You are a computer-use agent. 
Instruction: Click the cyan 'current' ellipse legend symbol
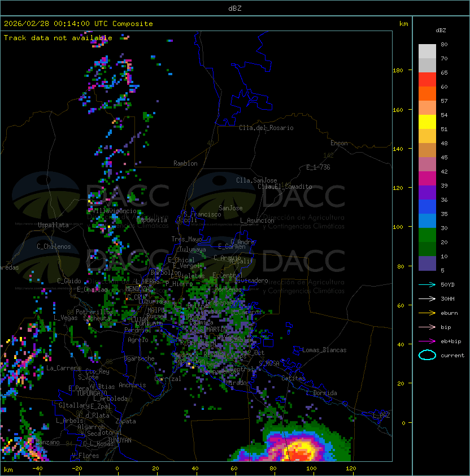click(x=427, y=355)
